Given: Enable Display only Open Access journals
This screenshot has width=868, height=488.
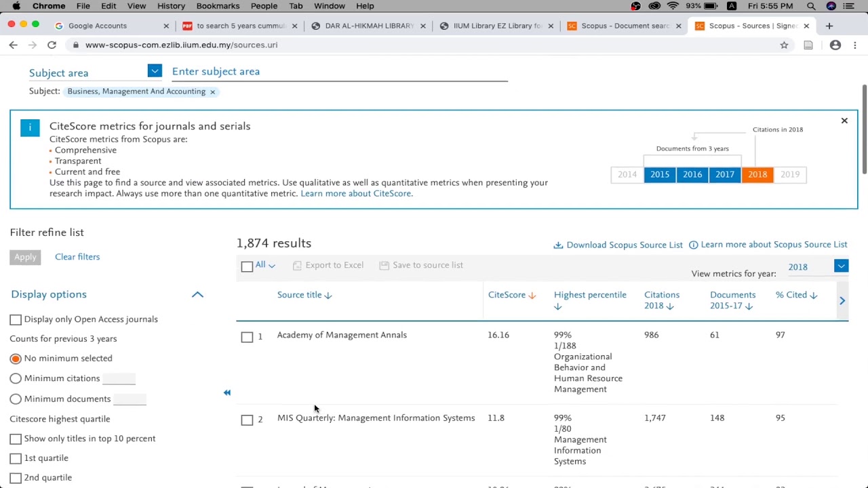Looking at the screenshot, I should click(16, 320).
